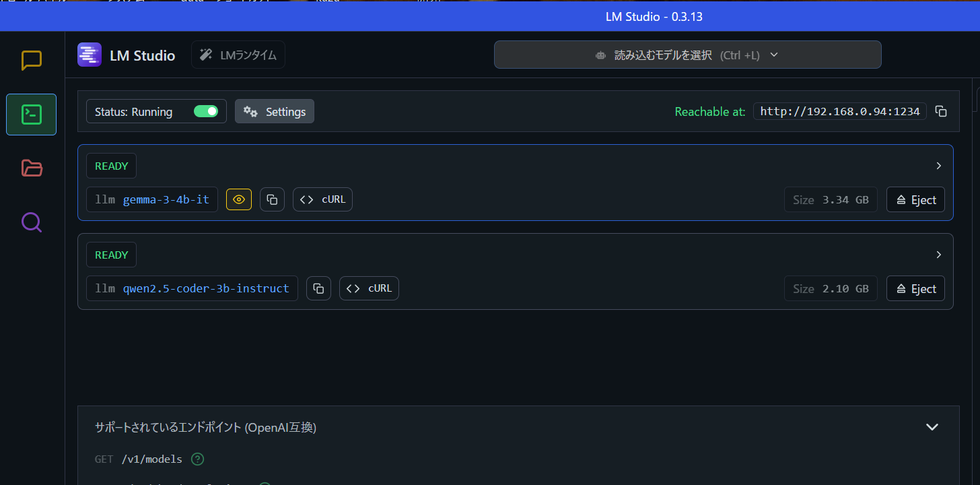Copy gemma-3-4b-it model identifier
The width and height of the screenshot is (980, 485).
272,199
